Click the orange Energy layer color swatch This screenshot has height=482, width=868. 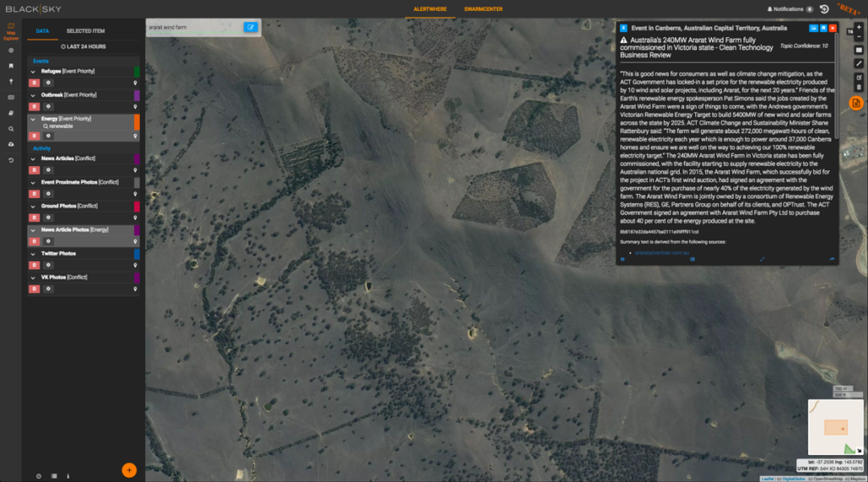click(x=136, y=123)
